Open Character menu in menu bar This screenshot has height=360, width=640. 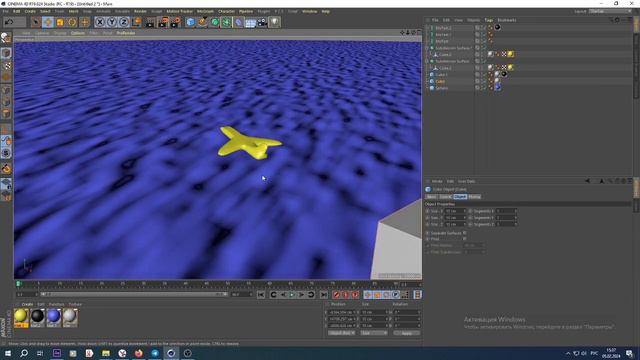coord(226,11)
